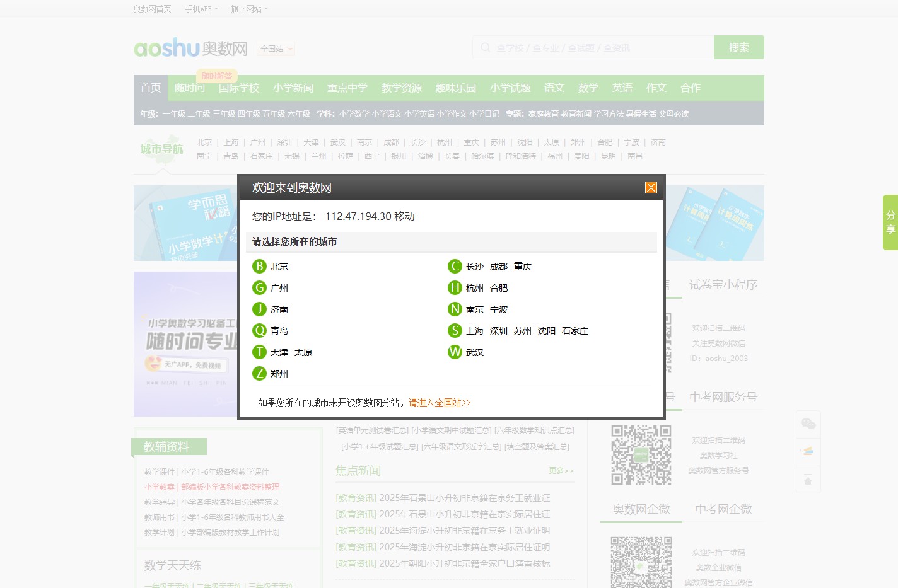This screenshot has height=588, width=898.
Task: Choose 石家庄 in the city dialog
Action: point(575,331)
